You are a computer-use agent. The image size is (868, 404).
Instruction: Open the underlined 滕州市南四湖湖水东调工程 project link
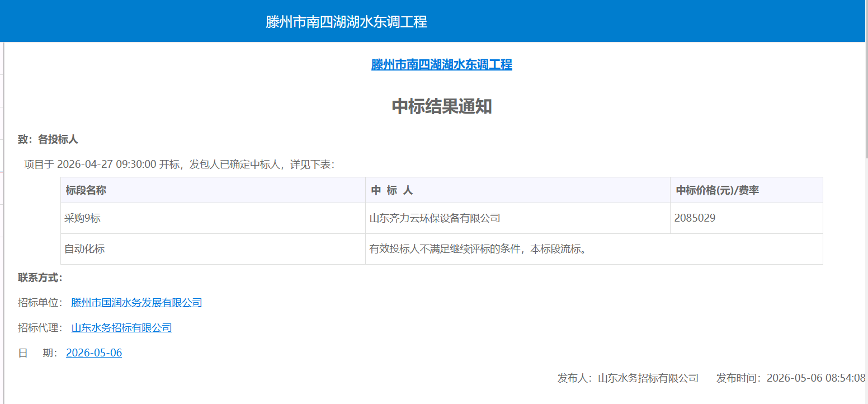[442, 64]
